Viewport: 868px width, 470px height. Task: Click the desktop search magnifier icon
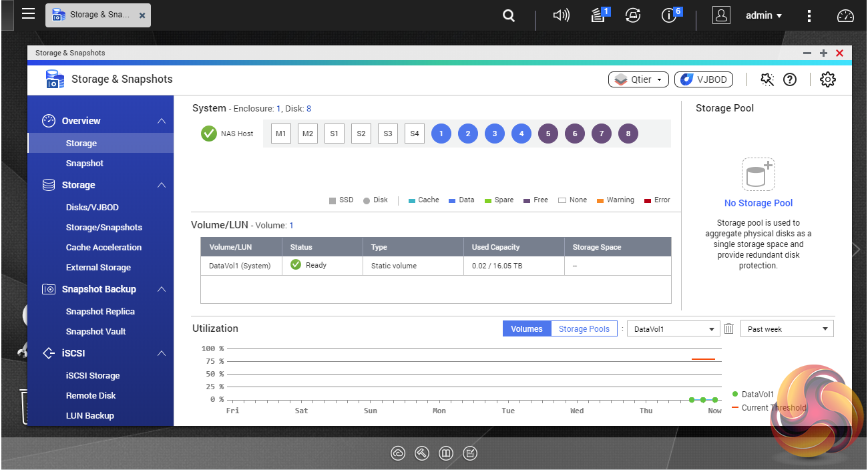[x=509, y=15]
